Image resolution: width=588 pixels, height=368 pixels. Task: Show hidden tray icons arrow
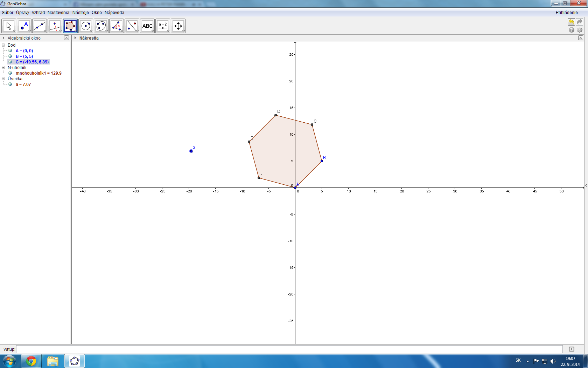coord(527,361)
